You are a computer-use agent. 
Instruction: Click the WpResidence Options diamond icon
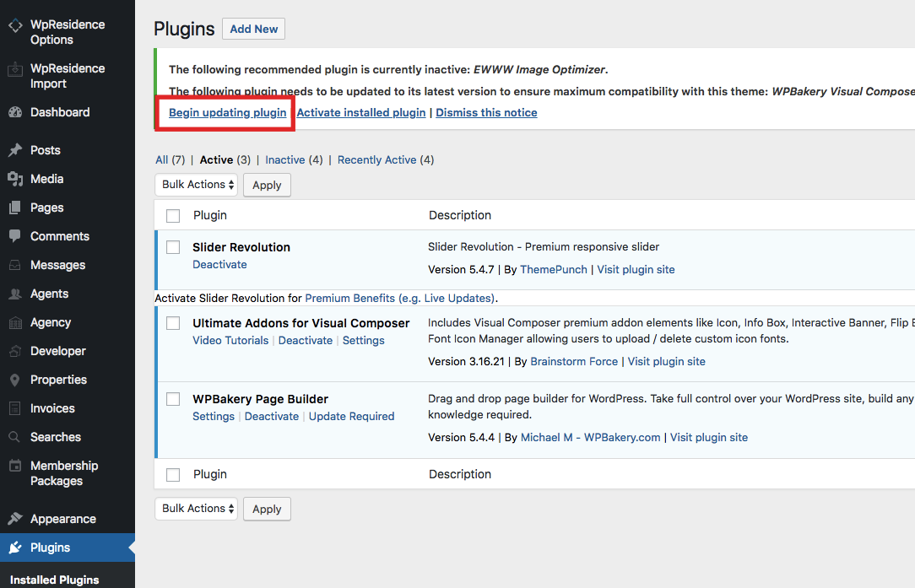(16, 25)
